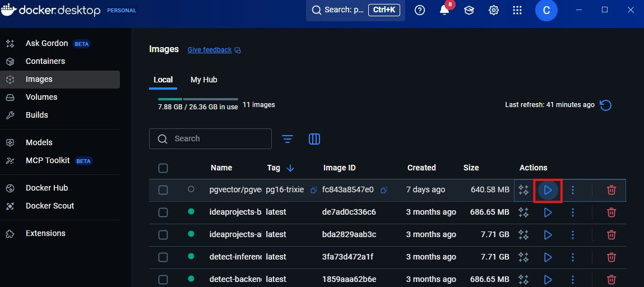
Task: Open more actions menu for pgvector image
Action: pyautogui.click(x=572, y=190)
